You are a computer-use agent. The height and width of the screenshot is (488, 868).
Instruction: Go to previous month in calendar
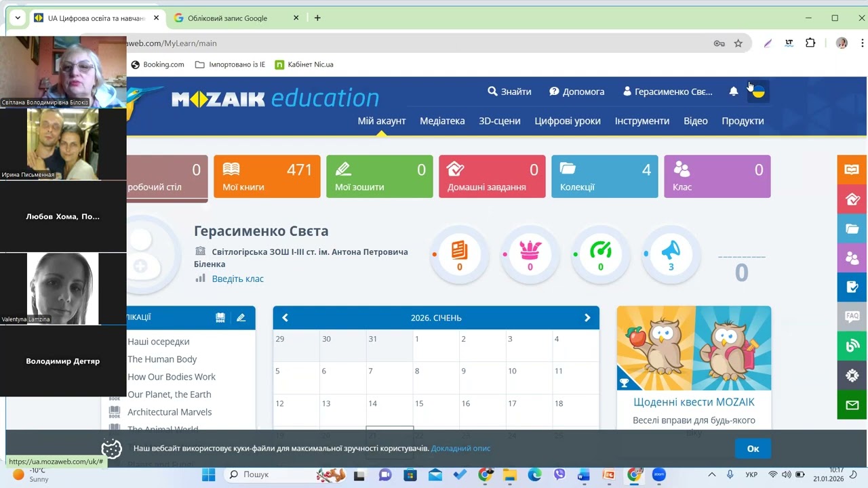[x=285, y=317]
